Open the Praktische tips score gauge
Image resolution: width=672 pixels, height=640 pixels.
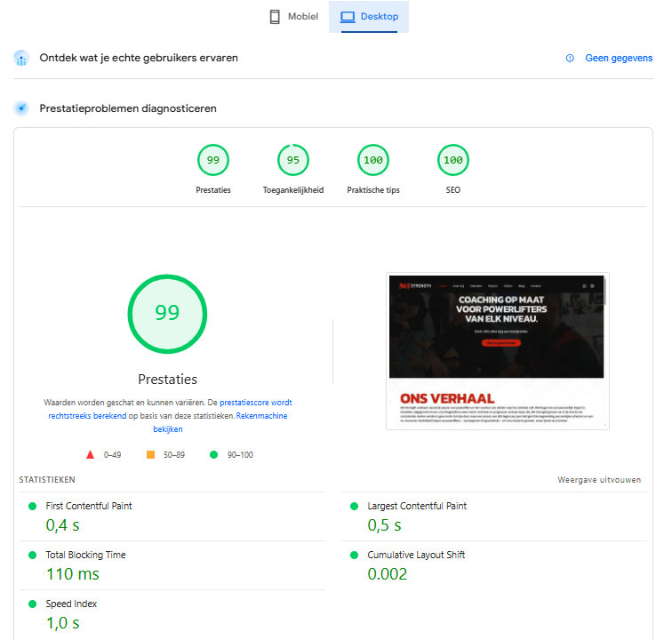pos(373,160)
